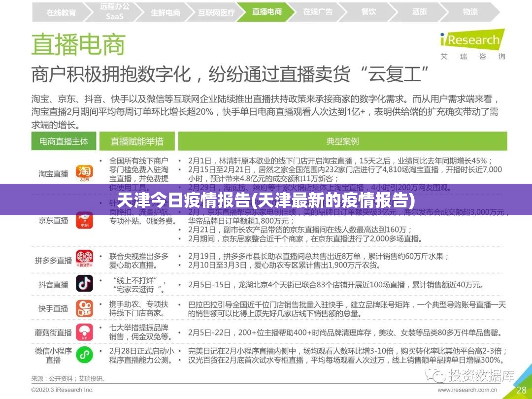
Task: Select the 酒旅 chevron tab
Action: click(x=419, y=11)
